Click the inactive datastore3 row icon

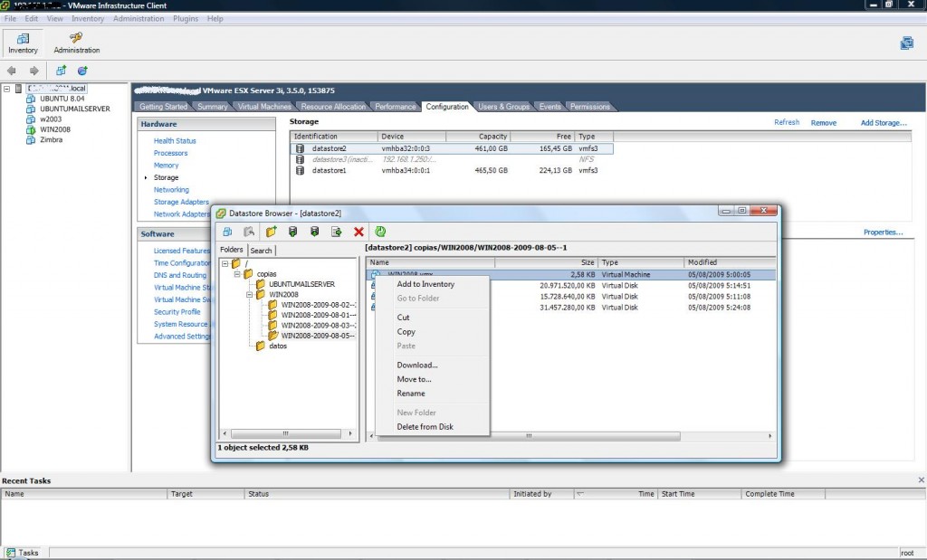pyautogui.click(x=300, y=159)
